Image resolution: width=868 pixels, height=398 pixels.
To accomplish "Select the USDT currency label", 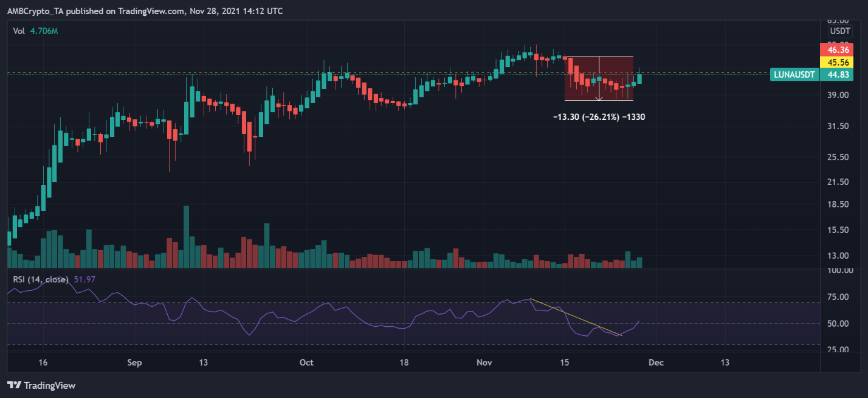I will (x=840, y=31).
